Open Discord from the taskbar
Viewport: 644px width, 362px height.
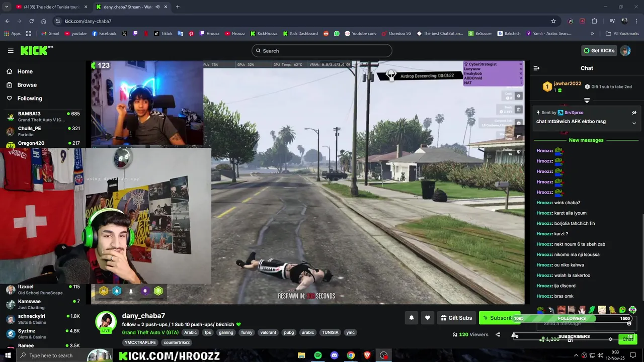point(335,355)
